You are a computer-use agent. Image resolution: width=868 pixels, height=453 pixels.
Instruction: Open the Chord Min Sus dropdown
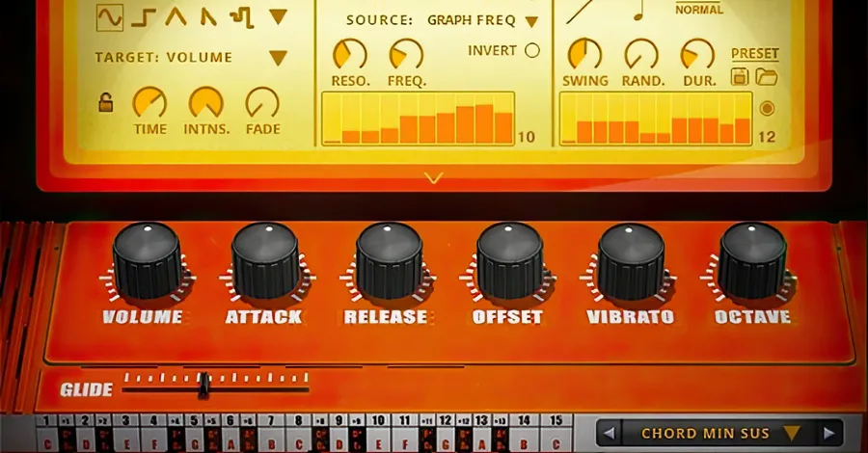tap(793, 433)
